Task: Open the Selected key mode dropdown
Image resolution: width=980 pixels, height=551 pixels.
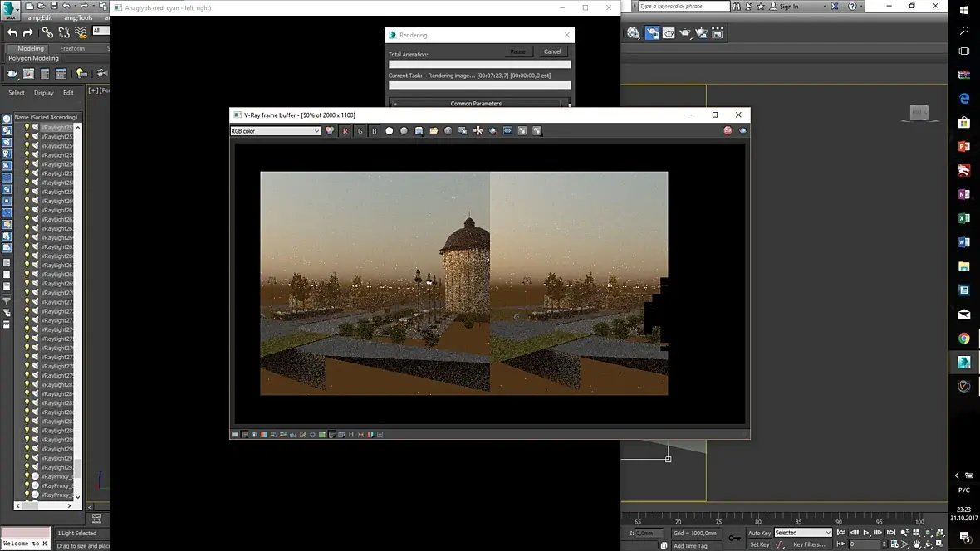Action: (802, 533)
